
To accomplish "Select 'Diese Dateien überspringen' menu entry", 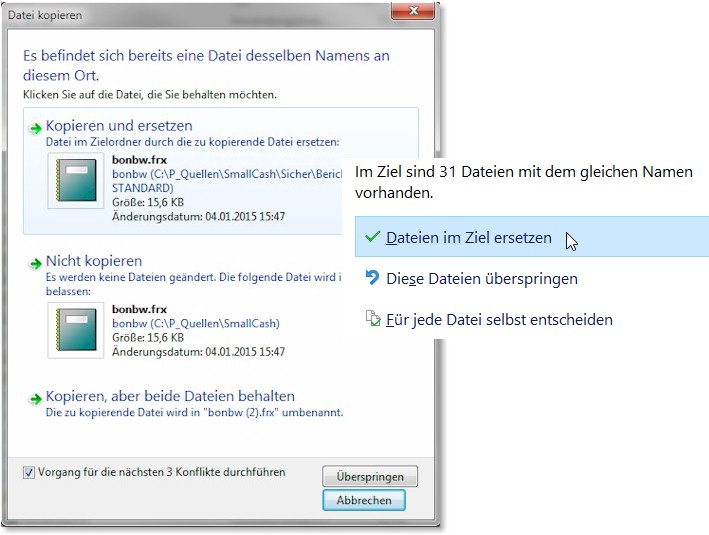I will pyautogui.click(x=481, y=279).
